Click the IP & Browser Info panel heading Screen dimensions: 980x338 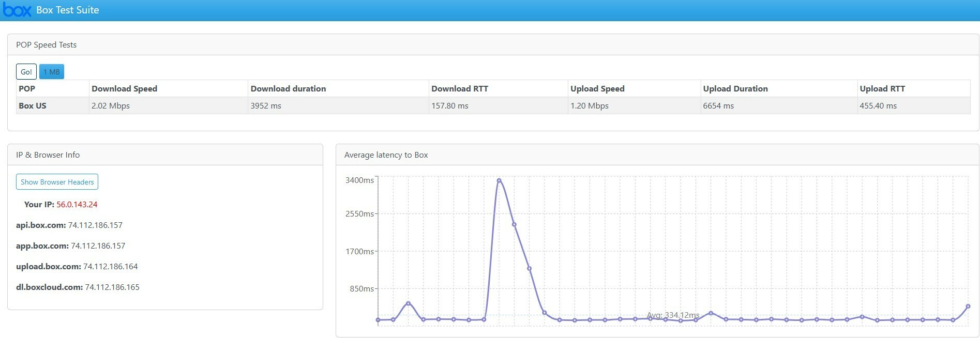pyautogui.click(x=48, y=155)
